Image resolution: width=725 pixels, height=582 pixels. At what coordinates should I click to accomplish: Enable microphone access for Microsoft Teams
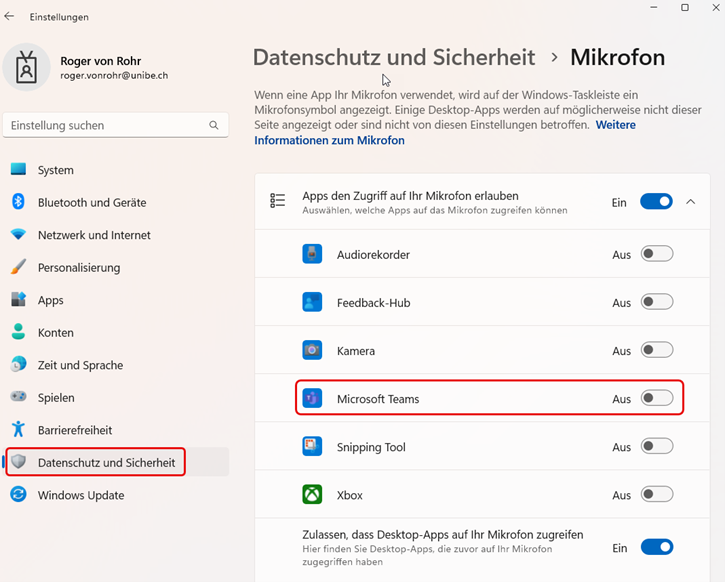657,398
